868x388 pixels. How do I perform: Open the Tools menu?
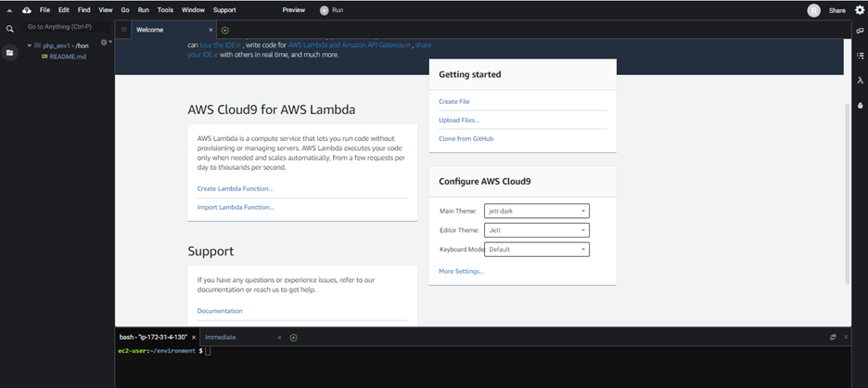(x=165, y=10)
